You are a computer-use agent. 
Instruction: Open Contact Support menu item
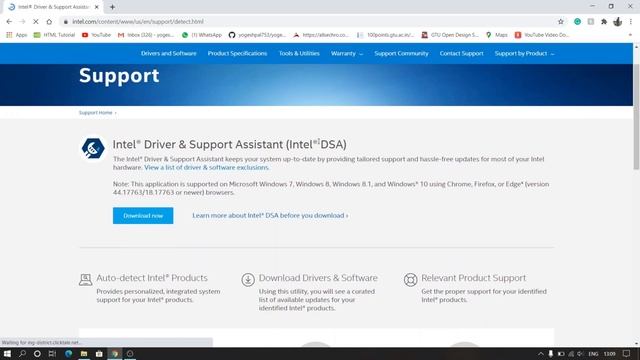pos(461,53)
